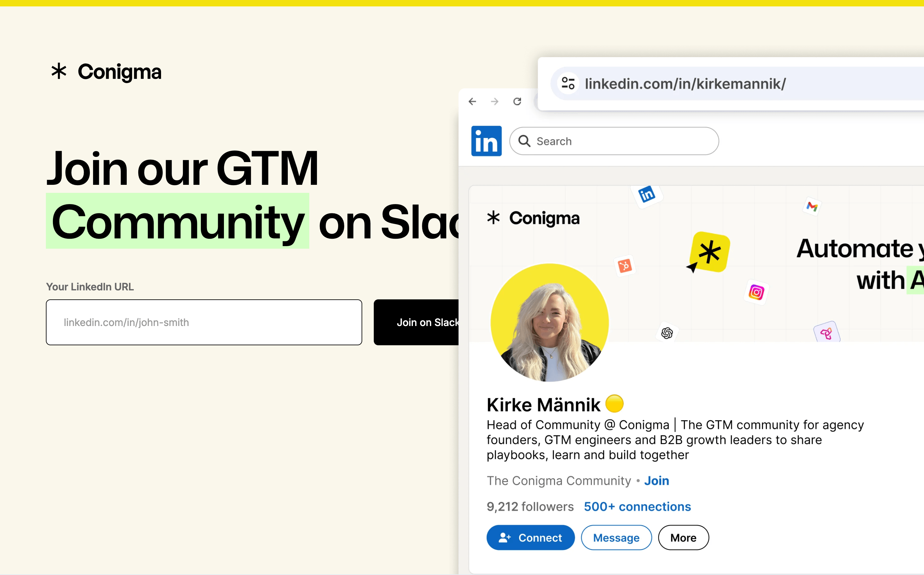Image resolution: width=924 pixels, height=575 pixels.
Task: Click the magnifier icon in the search field
Action: click(524, 141)
